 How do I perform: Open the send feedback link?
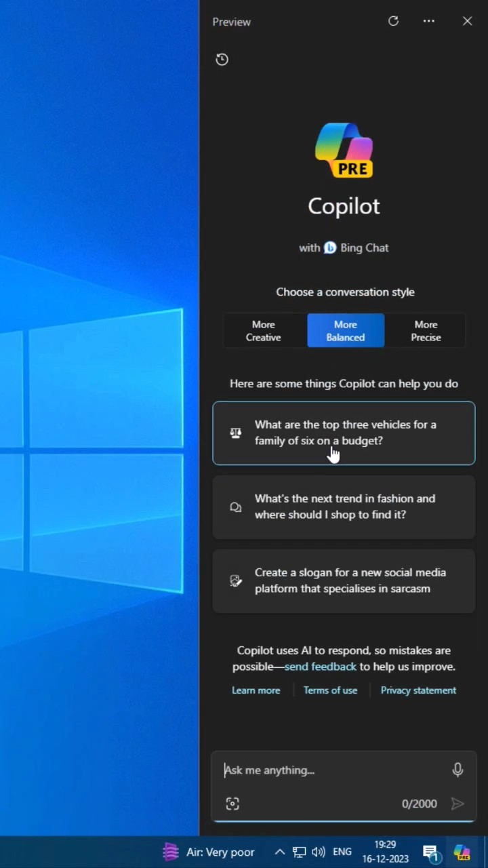click(x=320, y=667)
